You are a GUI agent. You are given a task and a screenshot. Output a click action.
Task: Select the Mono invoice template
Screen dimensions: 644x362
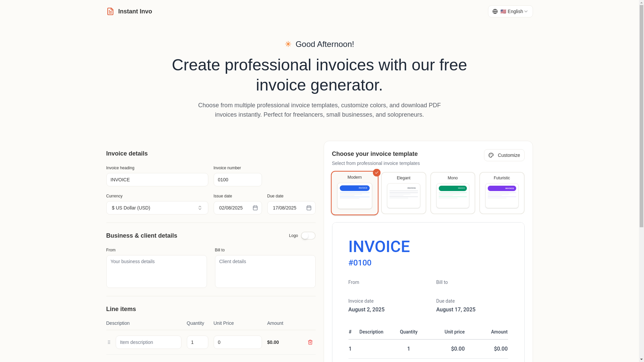(x=452, y=193)
